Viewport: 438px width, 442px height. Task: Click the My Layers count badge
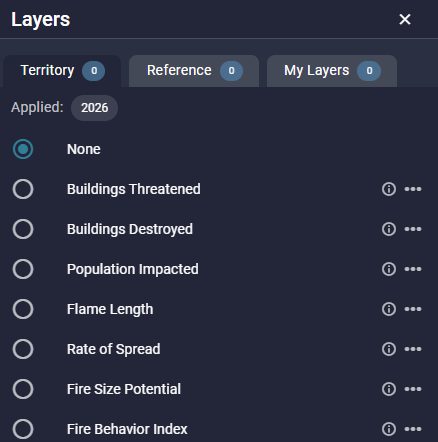(369, 71)
